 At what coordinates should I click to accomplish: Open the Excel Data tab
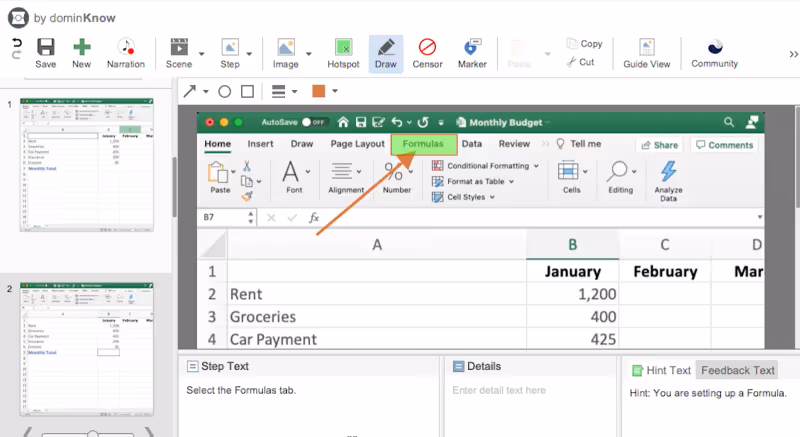click(x=471, y=144)
